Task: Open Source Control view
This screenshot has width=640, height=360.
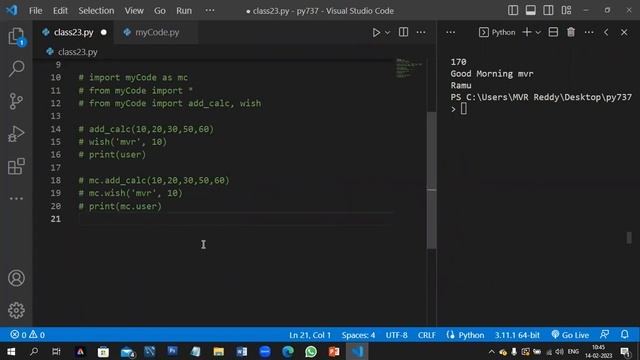Action: [x=16, y=101]
